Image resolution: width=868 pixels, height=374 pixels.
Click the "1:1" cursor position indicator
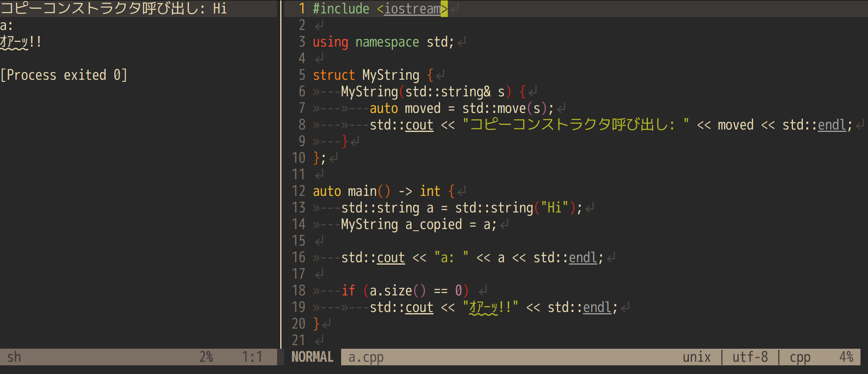252,357
